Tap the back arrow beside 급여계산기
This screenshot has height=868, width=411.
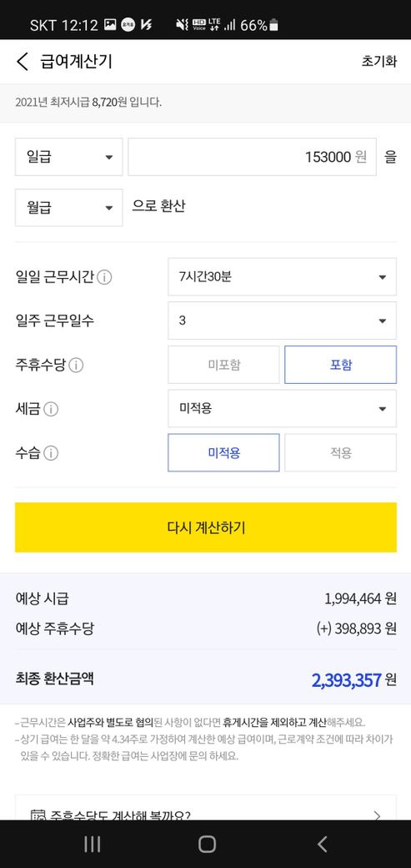point(23,62)
